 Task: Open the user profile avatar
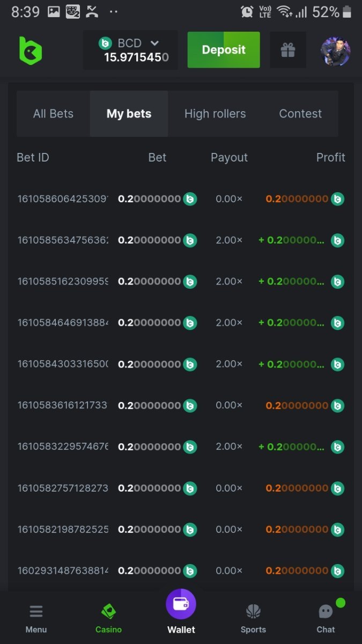[x=335, y=51]
